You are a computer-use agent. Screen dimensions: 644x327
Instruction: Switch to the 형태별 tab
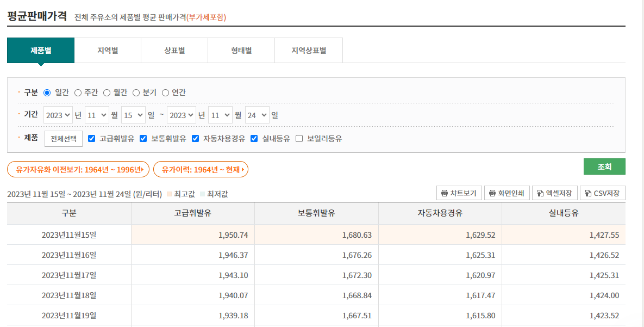point(241,51)
